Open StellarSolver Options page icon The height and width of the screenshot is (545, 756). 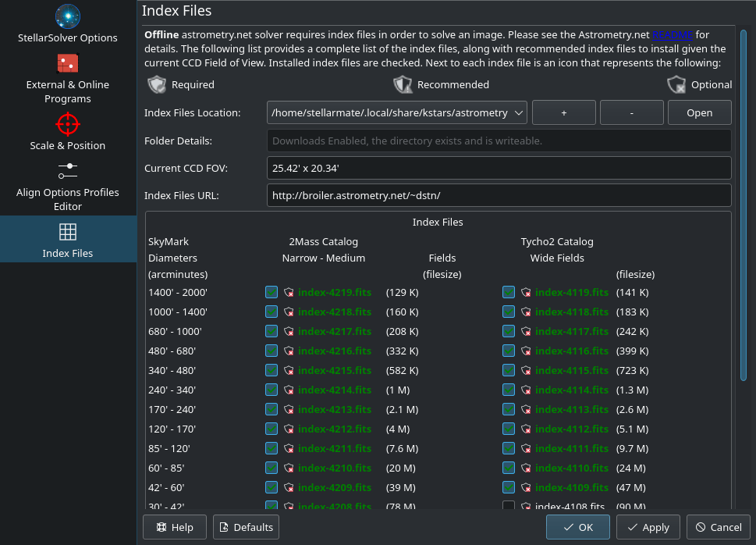pyautogui.click(x=68, y=16)
